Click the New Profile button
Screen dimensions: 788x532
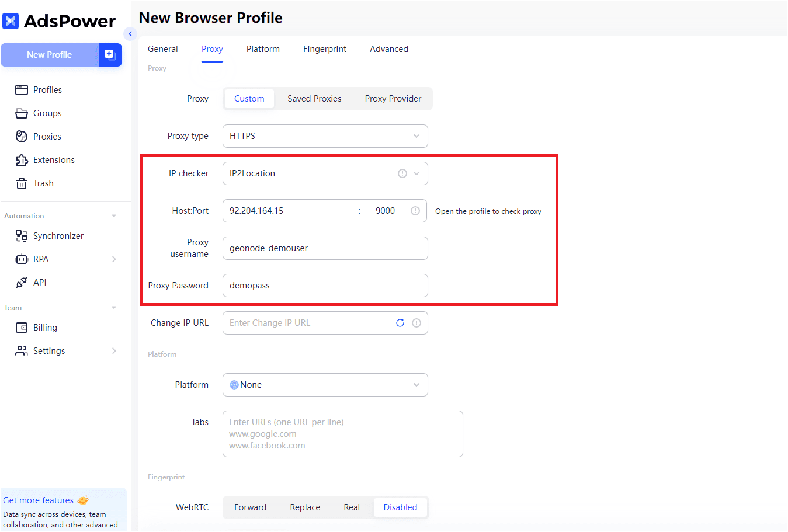point(50,54)
